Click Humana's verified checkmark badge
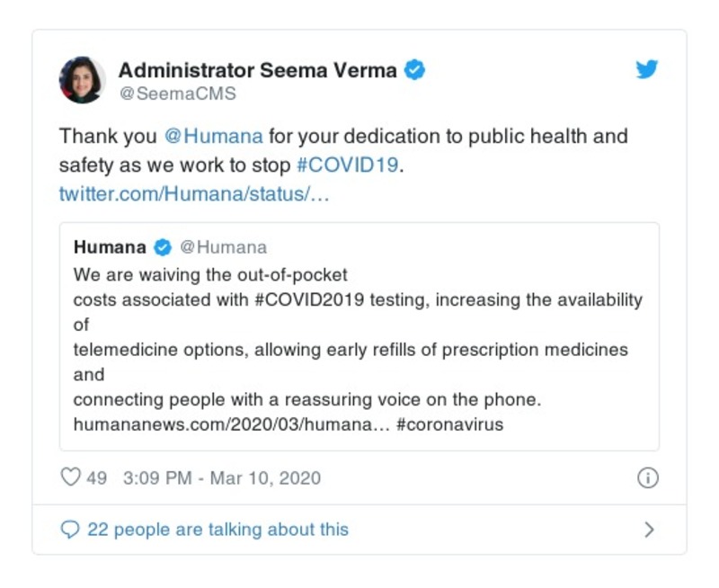Viewport: 719px width, 588px height. point(163,247)
